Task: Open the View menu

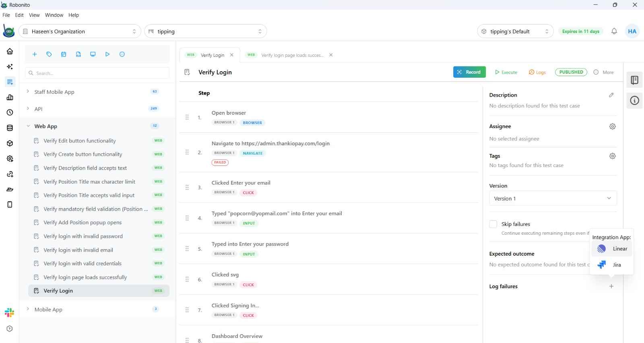Action: tap(34, 15)
